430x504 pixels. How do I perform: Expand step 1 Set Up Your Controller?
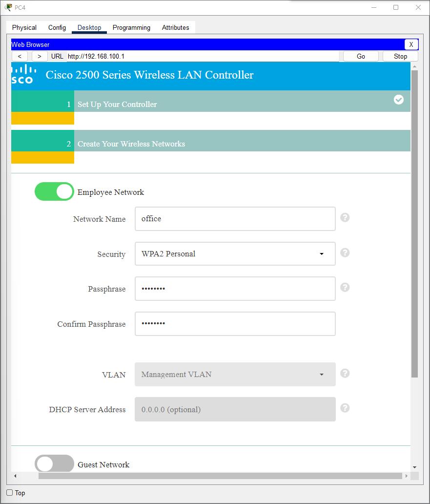(211, 101)
